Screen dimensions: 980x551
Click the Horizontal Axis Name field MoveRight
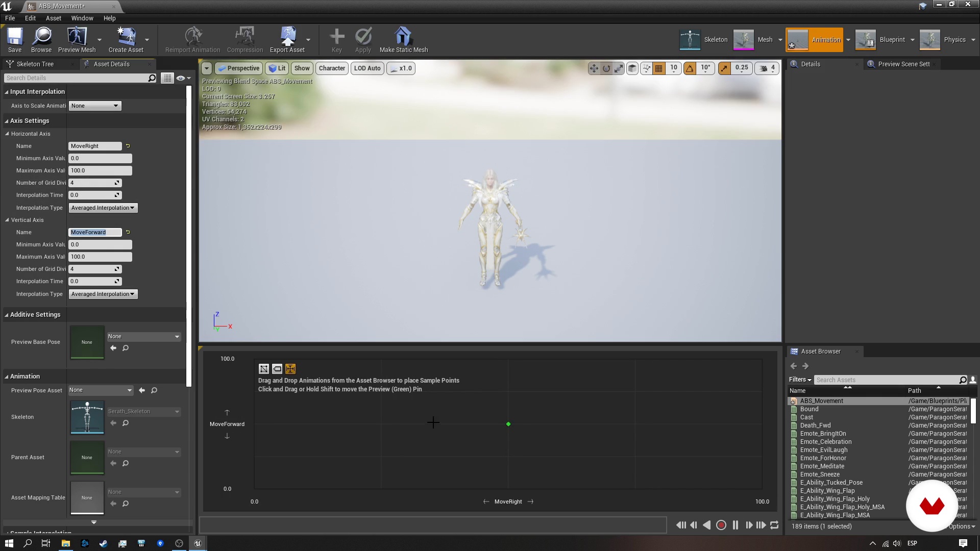(x=95, y=146)
